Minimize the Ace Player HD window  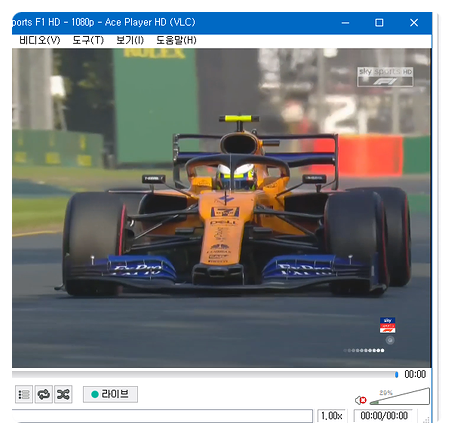tap(346, 23)
